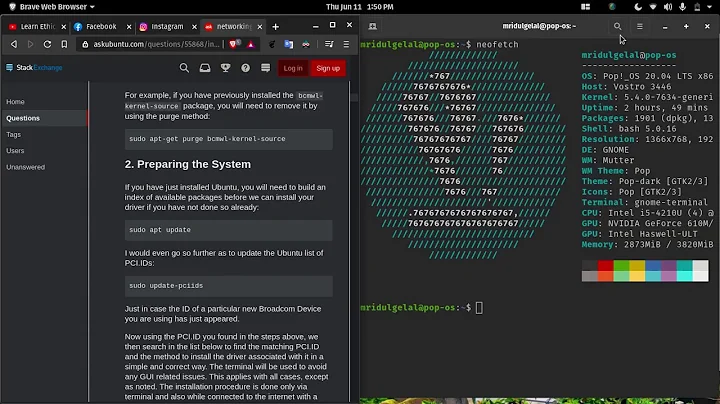Bookmark this page with the bookmark icon
The height and width of the screenshot is (404, 720).
64,45
